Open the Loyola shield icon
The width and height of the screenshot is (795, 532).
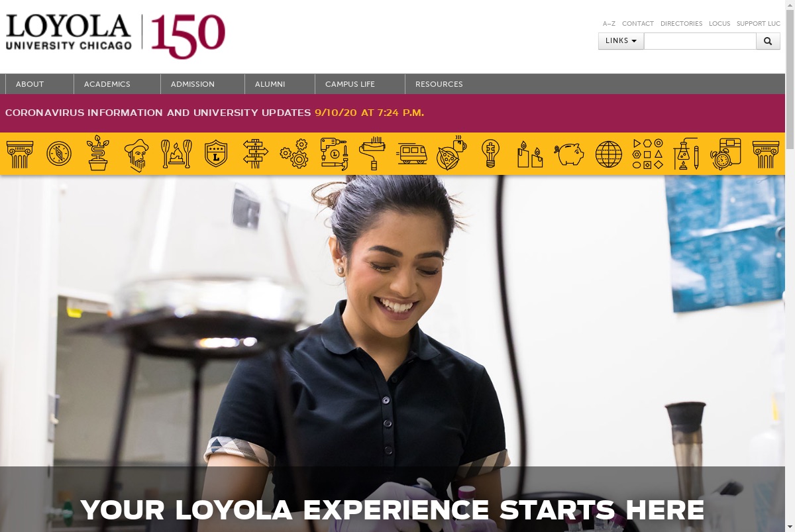(x=216, y=154)
